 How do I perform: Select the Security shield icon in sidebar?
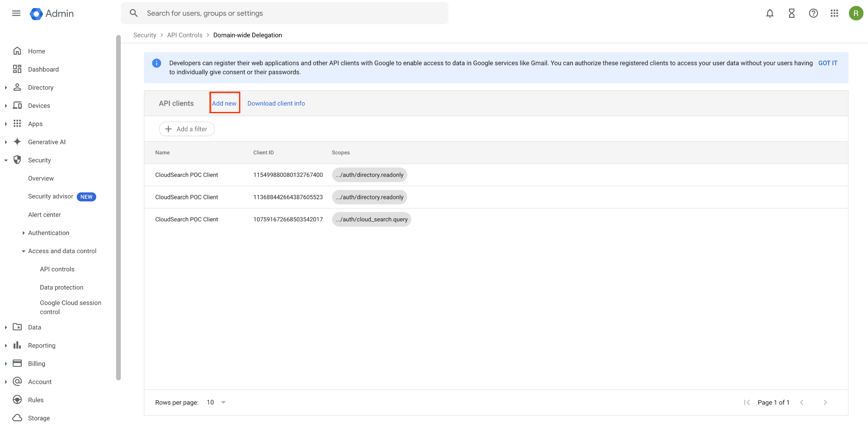[x=17, y=160]
